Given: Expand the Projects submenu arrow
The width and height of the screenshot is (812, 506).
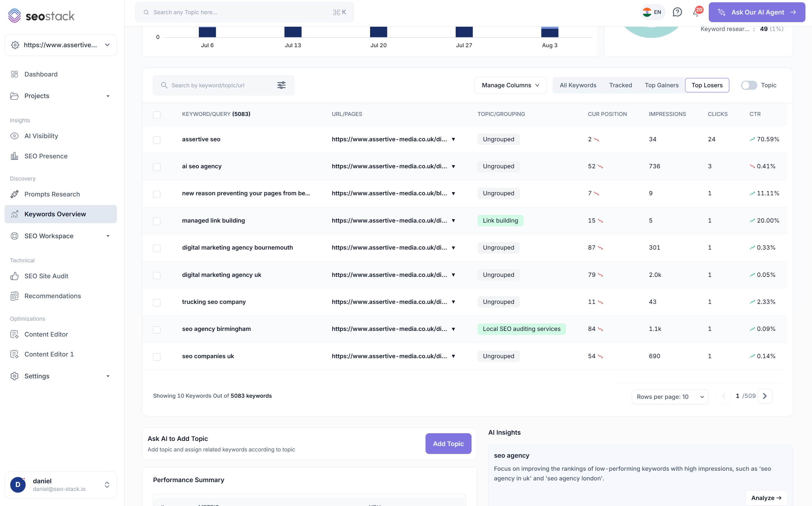Looking at the screenshot, I should pos(108,96).
